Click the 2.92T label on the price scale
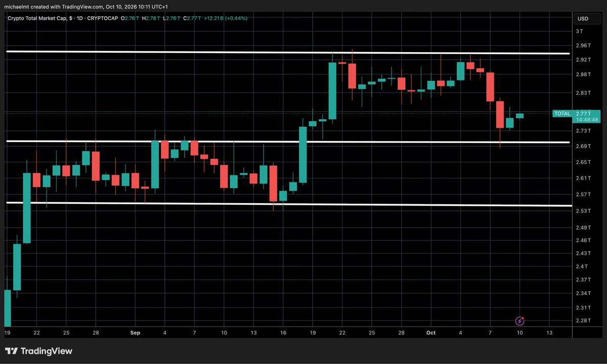 (x=583, y=60)
